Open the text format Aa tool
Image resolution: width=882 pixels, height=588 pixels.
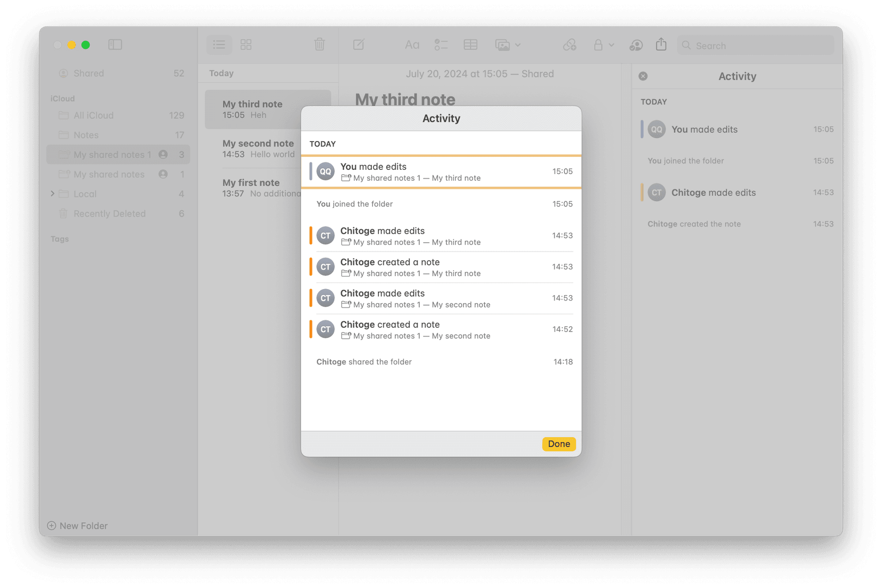pyautogui.click(x=412, y=45)
